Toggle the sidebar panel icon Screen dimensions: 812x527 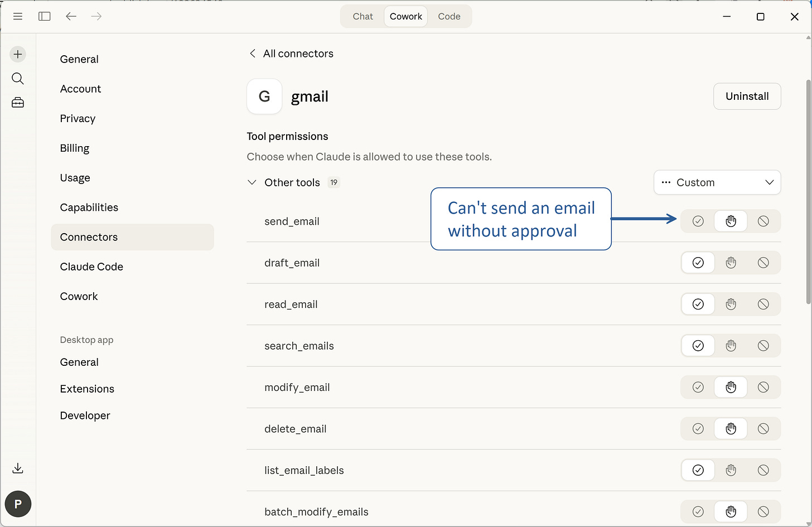click(44, 16)
